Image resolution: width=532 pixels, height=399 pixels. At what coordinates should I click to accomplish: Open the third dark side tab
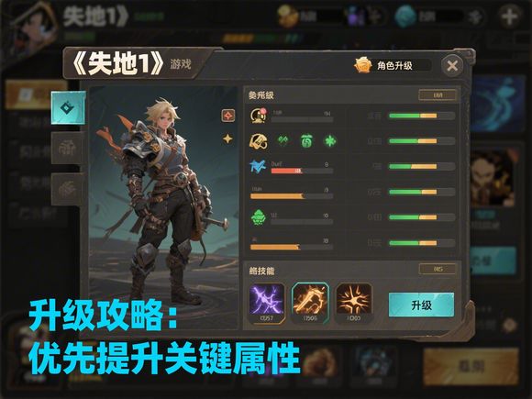(x=68, y=189)
